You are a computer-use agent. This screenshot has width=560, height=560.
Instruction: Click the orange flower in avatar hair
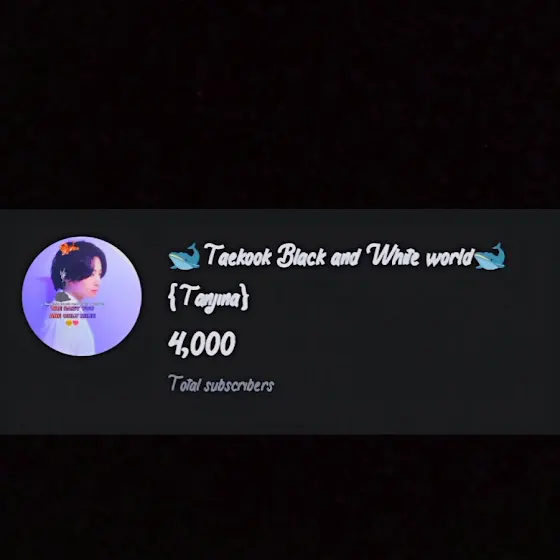click(69, 248)
